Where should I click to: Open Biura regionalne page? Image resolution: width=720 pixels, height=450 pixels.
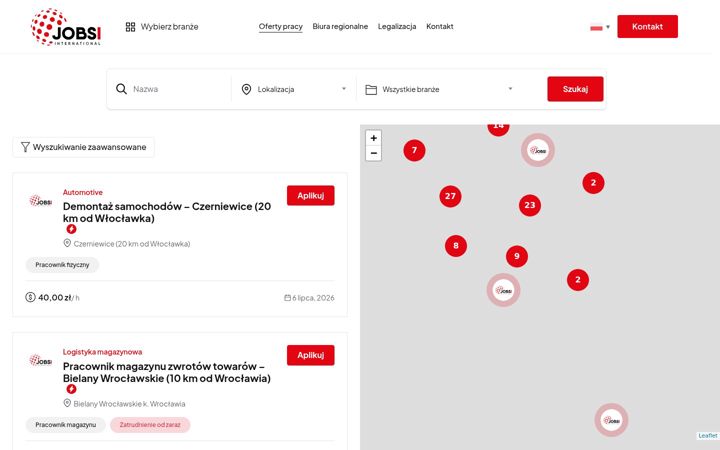(340, 26)
